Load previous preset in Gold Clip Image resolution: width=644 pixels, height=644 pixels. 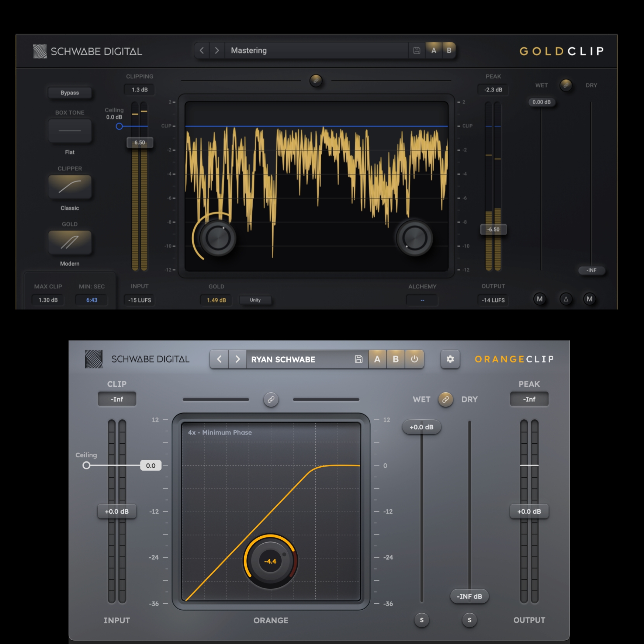202,51
